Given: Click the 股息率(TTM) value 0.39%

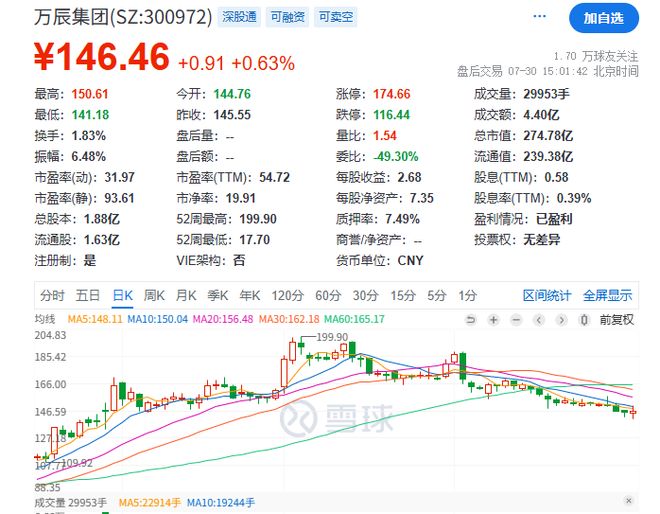Looking at the screenshot, I should [x=574, y=198].
